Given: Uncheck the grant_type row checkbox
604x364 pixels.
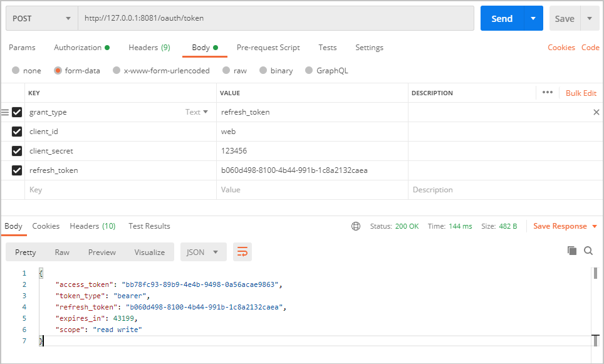Looking at the screenshot, I should click(x=17, y=112).
